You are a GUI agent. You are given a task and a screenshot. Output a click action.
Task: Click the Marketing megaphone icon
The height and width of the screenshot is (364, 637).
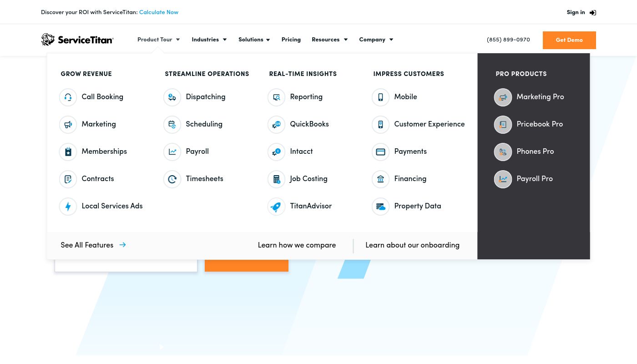click(x=68, y=125)
